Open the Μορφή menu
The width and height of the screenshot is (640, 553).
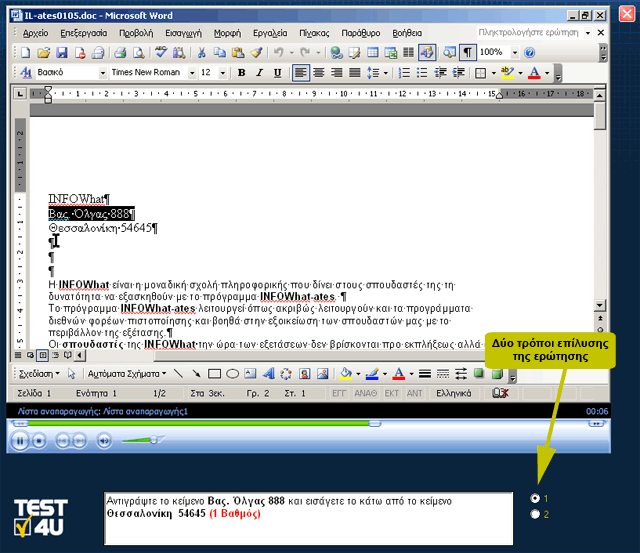point(227,33)
